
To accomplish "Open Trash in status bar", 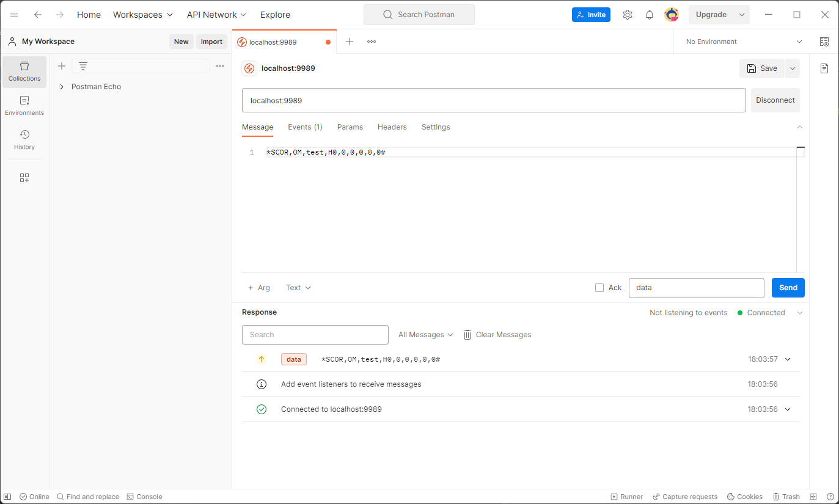I will pos(786,497).
